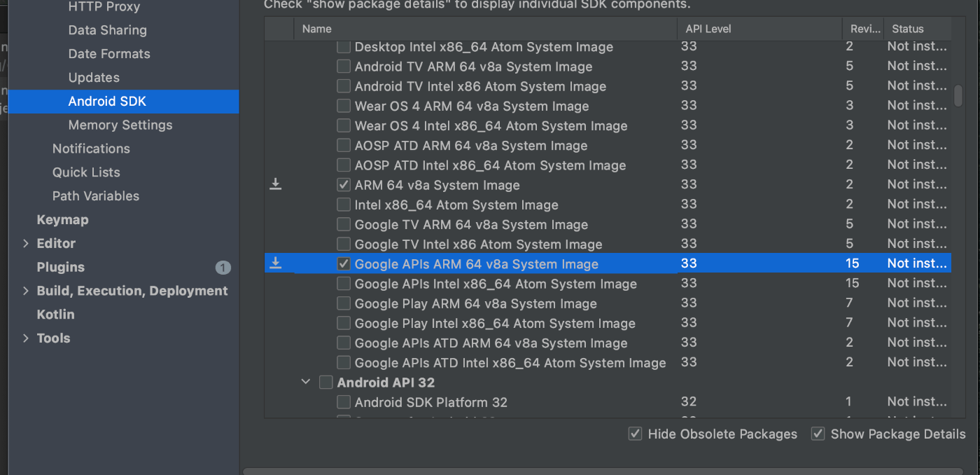Check Android TV Intel x86 Atom System Image
The width and height of the screenshot is (980, 475).
pos(344,86)
